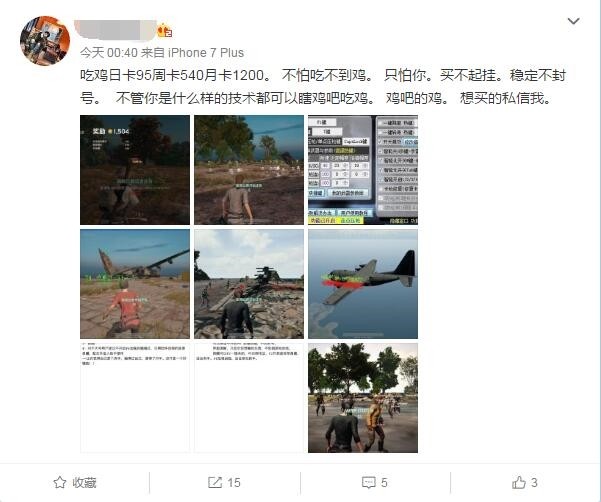Viewport: 601px width, 502px height.
Task: Open the cheat settings panel thumbnail
Action: pyautogui.click(x=363, y=170)
